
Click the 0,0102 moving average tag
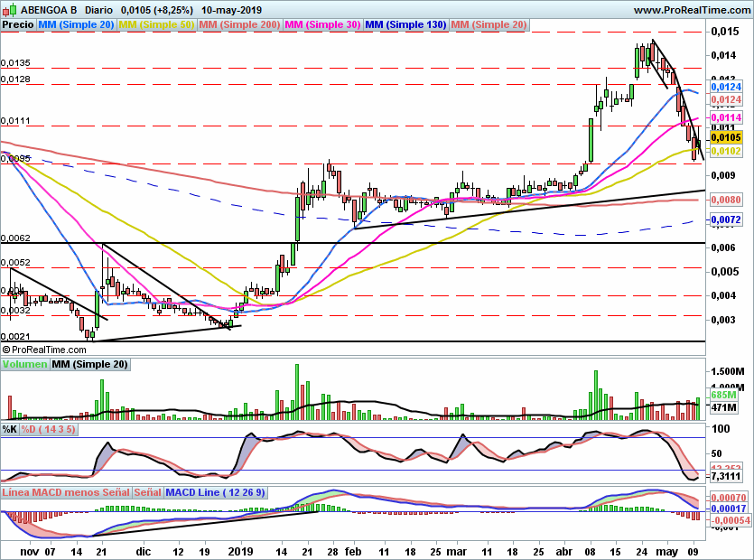[726, 151]
